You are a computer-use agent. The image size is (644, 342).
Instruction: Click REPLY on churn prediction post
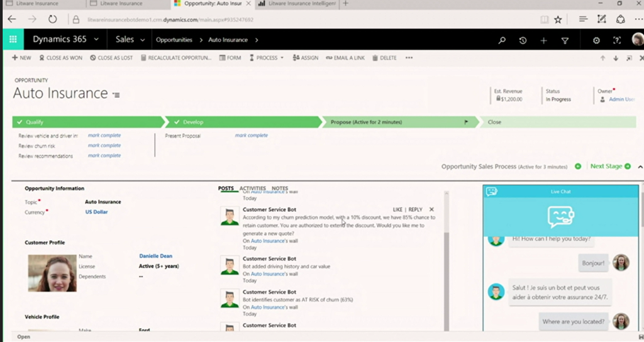point(415,209)
